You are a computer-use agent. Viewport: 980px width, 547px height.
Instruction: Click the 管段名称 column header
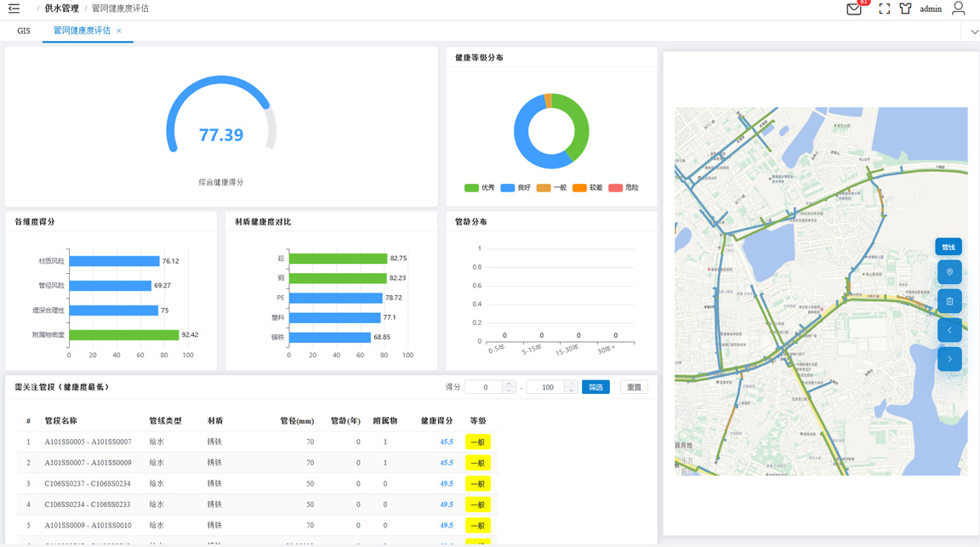point(60,421)
